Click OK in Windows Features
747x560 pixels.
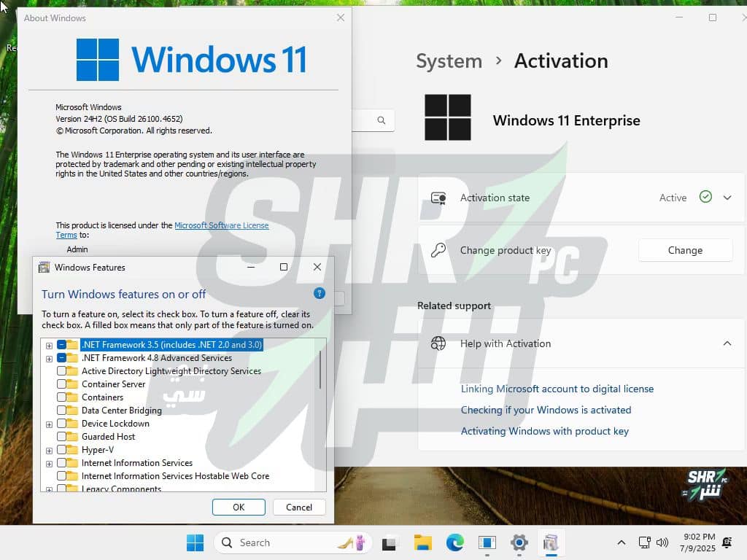(x=239, y=507)
